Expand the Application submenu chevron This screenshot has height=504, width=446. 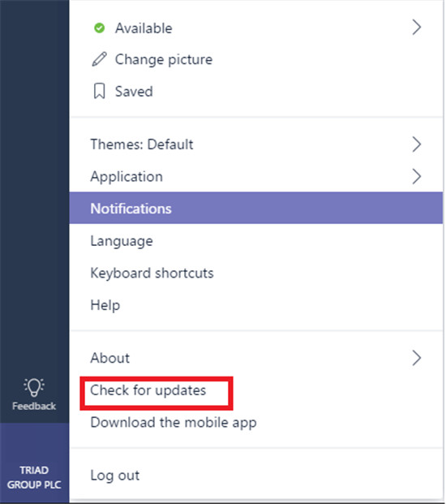417,176
